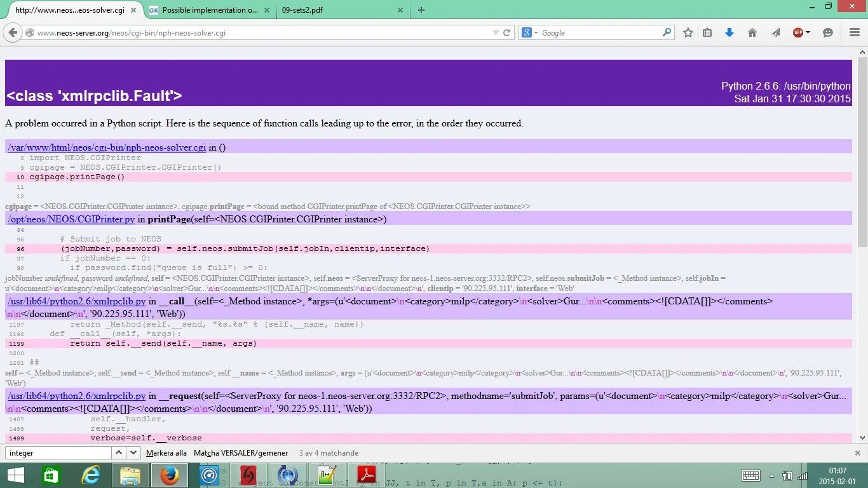This screenshot has height=488, width=868.
Task: Click the battery power tray icon
Action: tap(787, 476)
